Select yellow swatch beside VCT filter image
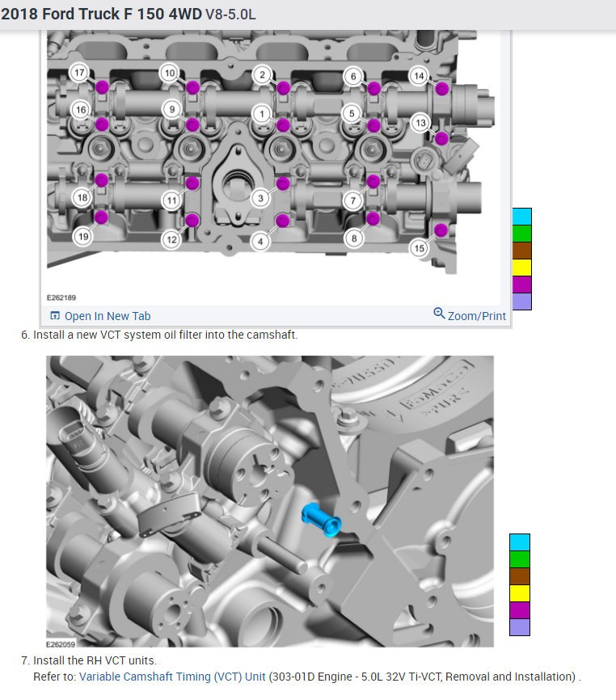 click(x=520, y=593)
